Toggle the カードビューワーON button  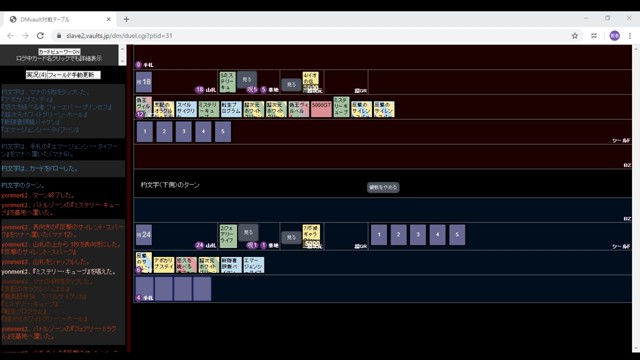point(59,52)
